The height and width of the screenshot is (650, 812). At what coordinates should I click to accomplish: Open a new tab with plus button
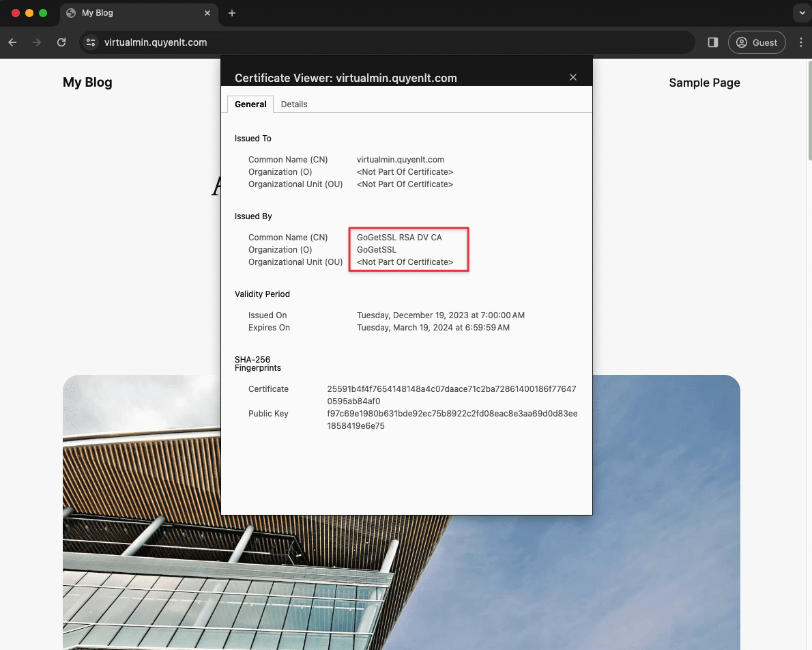(x=232, y=13)
